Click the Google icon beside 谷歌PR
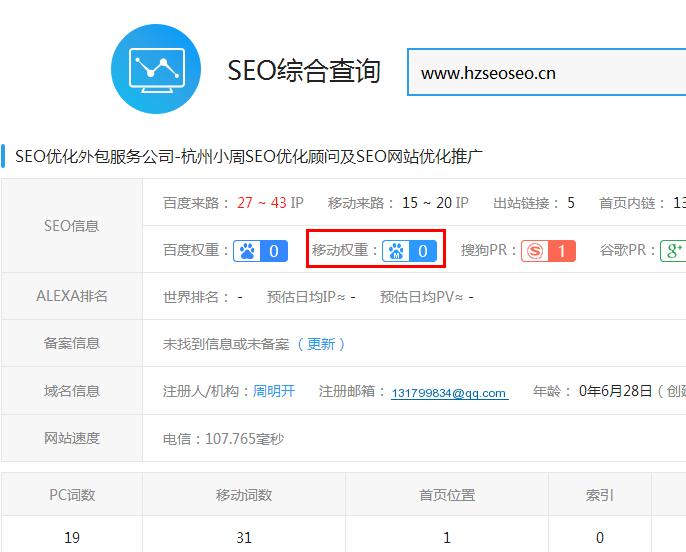 pos(674,250)
